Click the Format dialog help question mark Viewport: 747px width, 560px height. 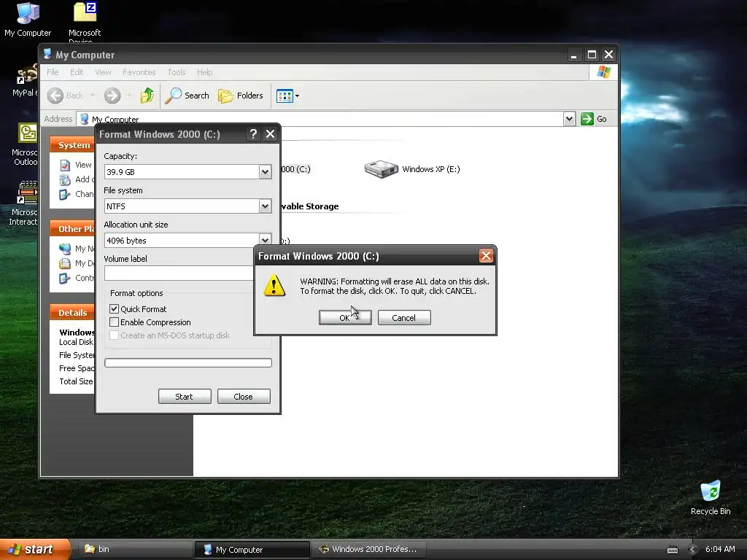pos(253,134)
